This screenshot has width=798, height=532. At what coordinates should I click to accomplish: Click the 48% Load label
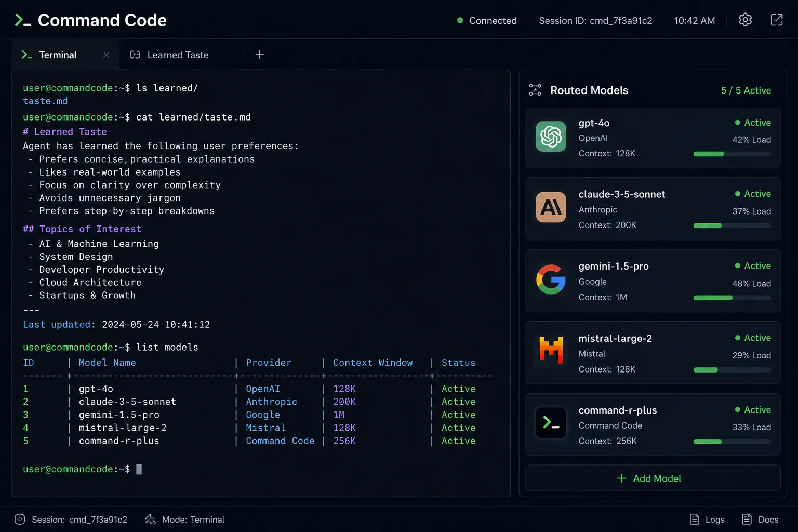[752, 284]
